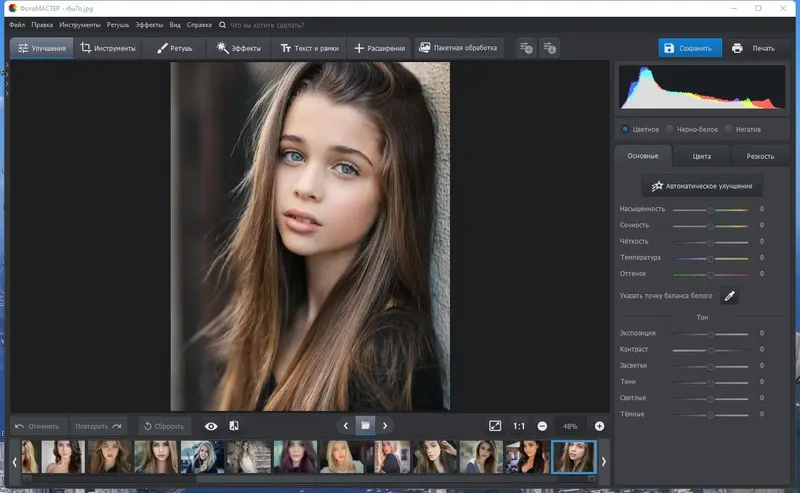Viewport: 800px width, 493px height.
Task: Go to previous photo using left chevron
Action: 346,426
